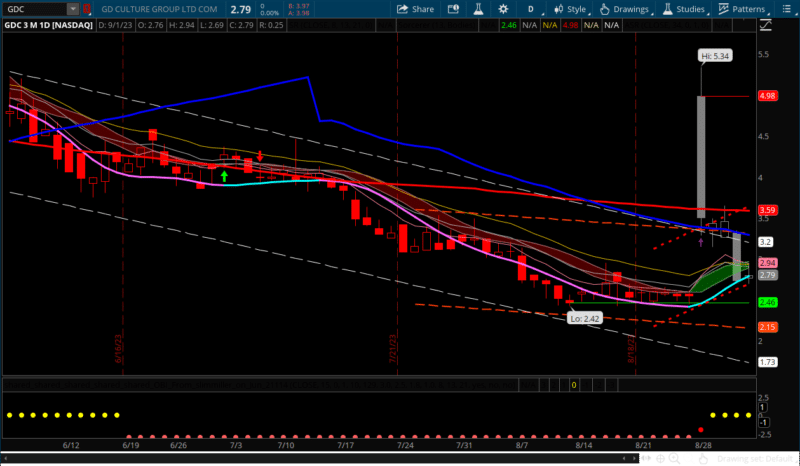Click the orange 2.15 price axis label
This screenshot has height=466, width=800.
pos(767,327)
